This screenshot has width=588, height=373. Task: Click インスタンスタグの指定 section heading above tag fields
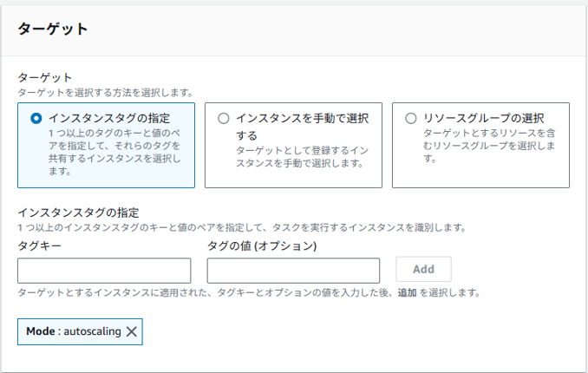point(78,213)
